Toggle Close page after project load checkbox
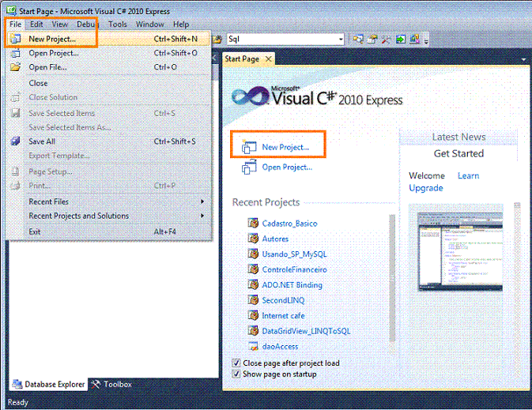 point(236,363)
